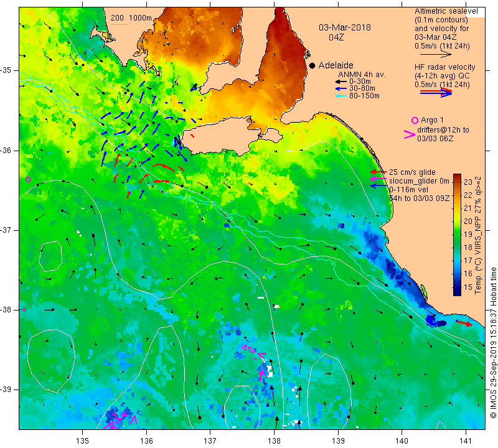Click the longitude 135 axis label
Image resolution: width=498 pixels, height=448 pixels.
click(83, 441)
